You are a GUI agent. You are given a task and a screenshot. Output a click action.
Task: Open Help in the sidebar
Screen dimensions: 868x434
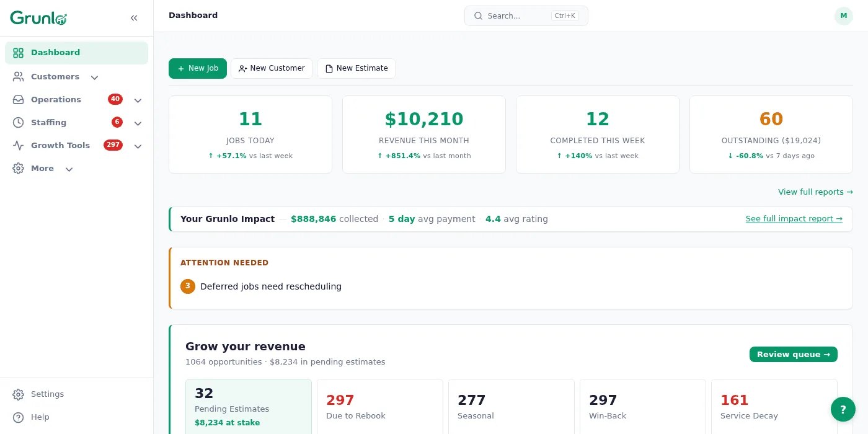(x=76, y=417)
